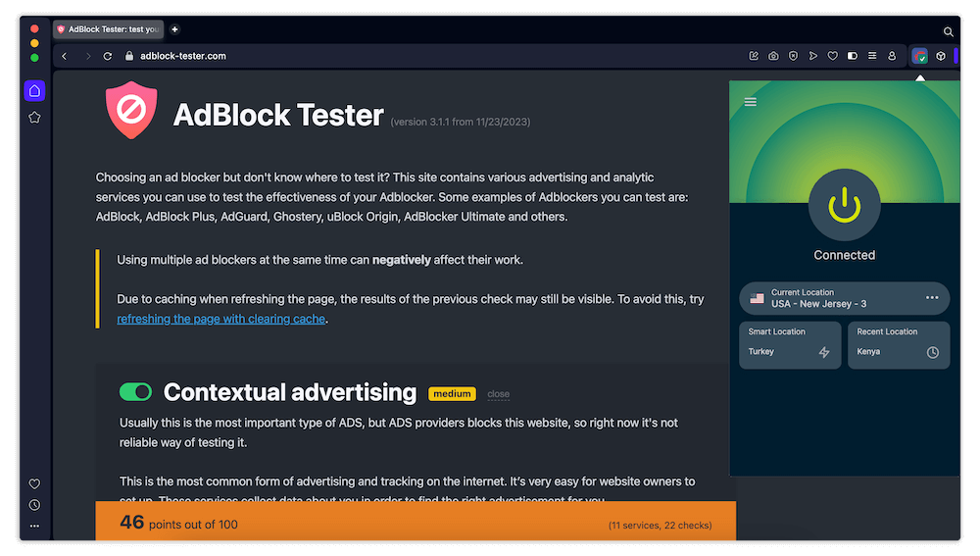Click the send/flow arrow icon in address bar
The height and width of the screenshot is (556, 980).
coord(813,56)
